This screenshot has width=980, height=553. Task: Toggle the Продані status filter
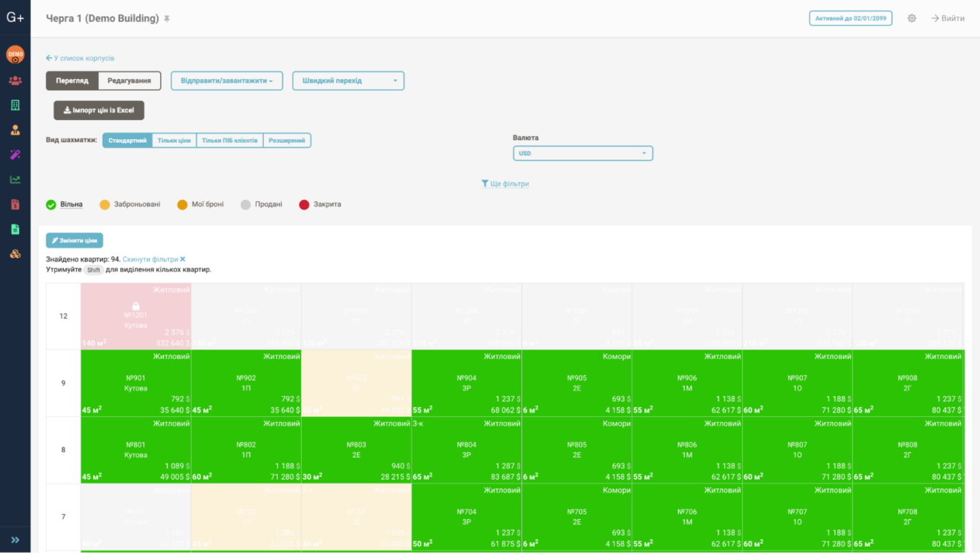tap(261, 204)
